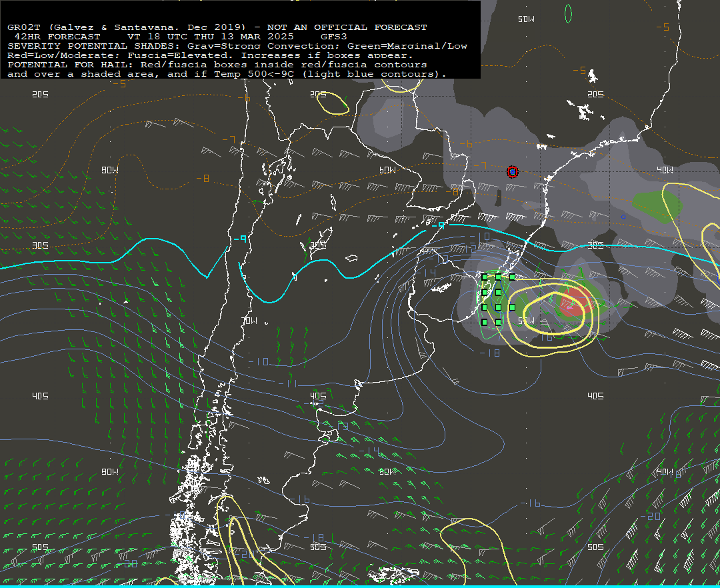Click the green oval contour near the top 50W
The height and width of the screenshot is (588, 720).
[569, 13]
